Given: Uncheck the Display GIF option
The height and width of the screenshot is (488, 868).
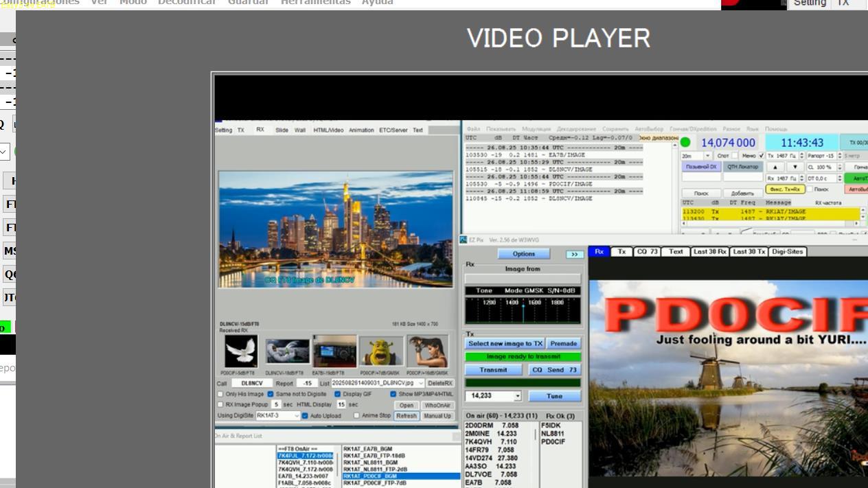Looking at the screenshot, I should coord(338,394).
